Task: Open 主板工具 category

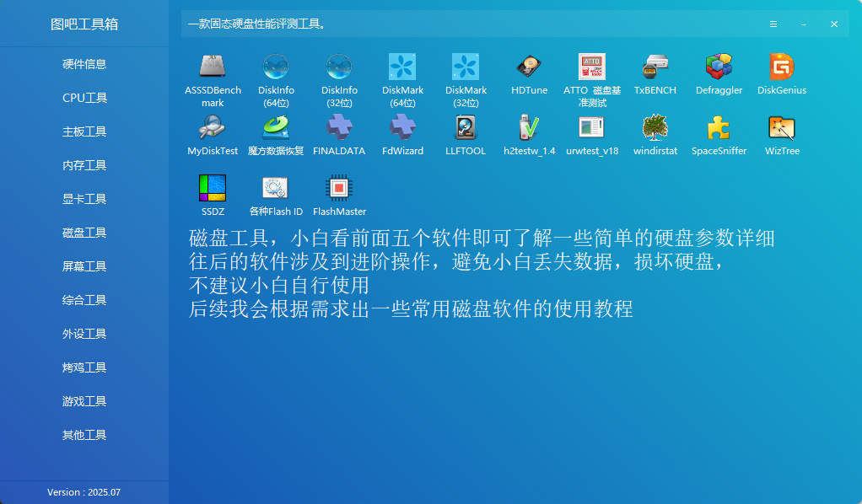Action: (x=84, y=131)
